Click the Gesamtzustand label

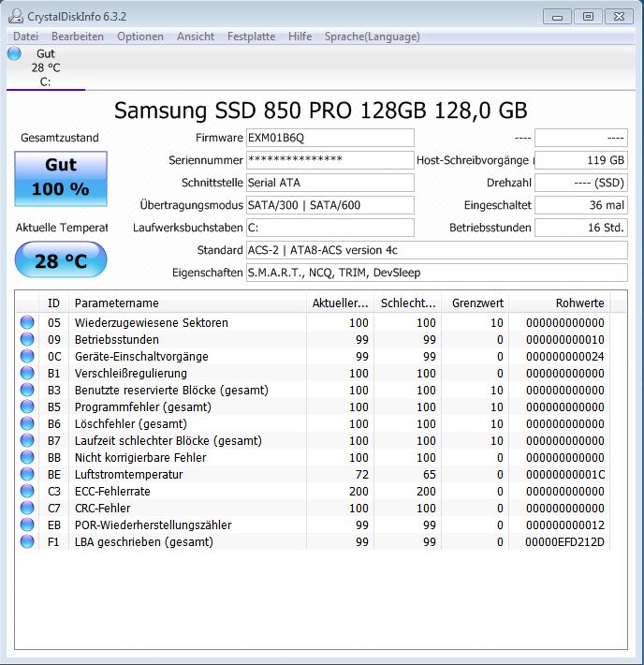tap(60, 138)
